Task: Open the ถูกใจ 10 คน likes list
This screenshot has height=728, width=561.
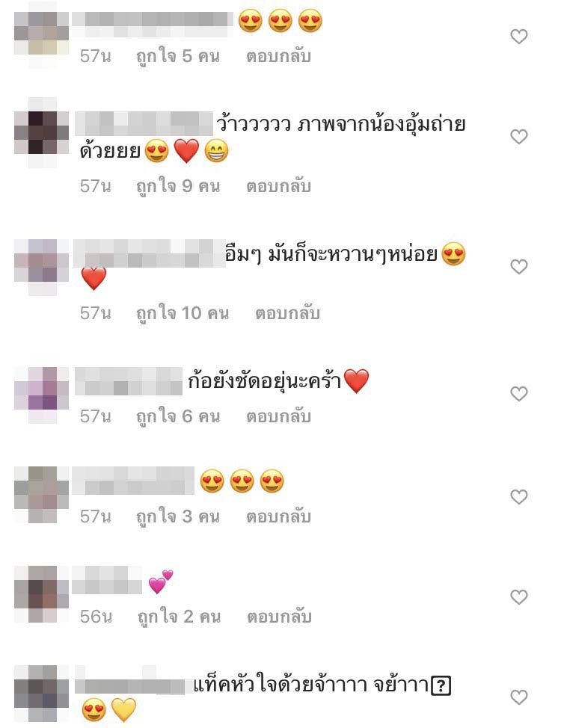Action: [x=183, y=314]
